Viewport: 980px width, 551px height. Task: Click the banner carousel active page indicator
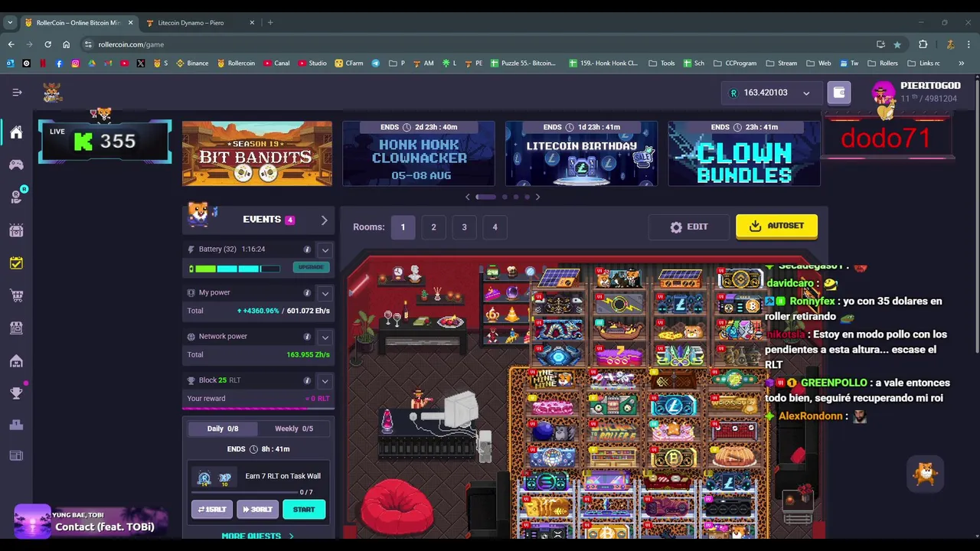[x=485, y=197]
